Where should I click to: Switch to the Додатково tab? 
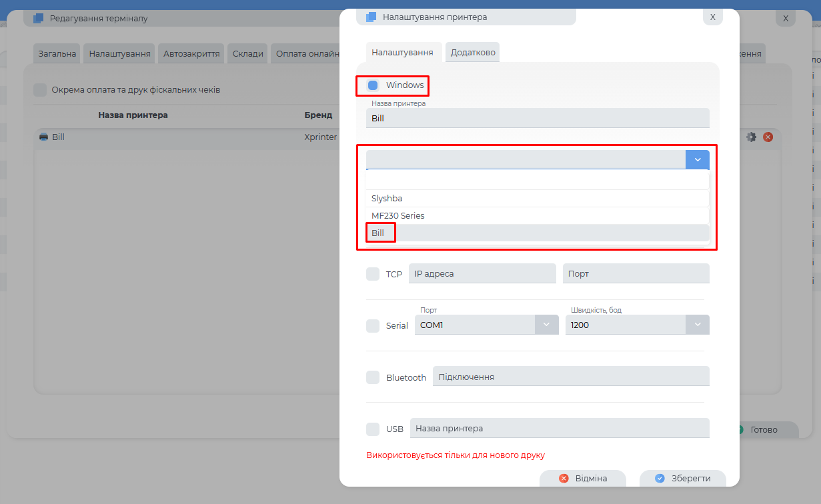(472, 53)
